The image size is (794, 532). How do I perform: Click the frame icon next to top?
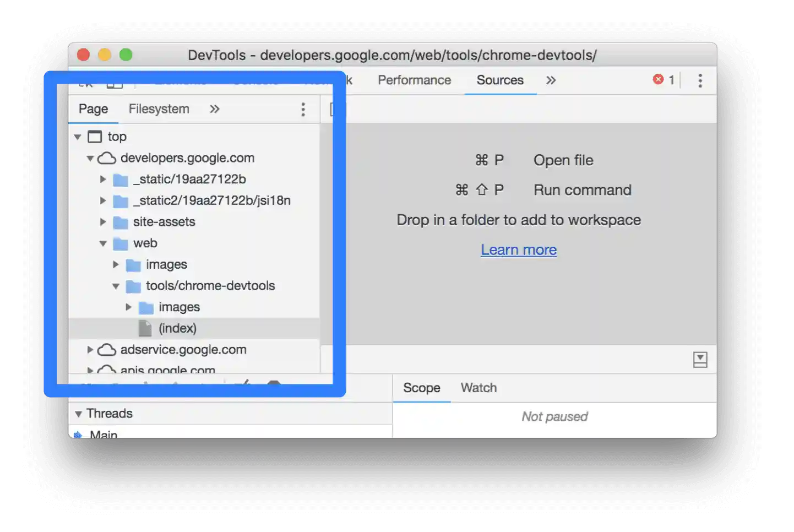95,137
